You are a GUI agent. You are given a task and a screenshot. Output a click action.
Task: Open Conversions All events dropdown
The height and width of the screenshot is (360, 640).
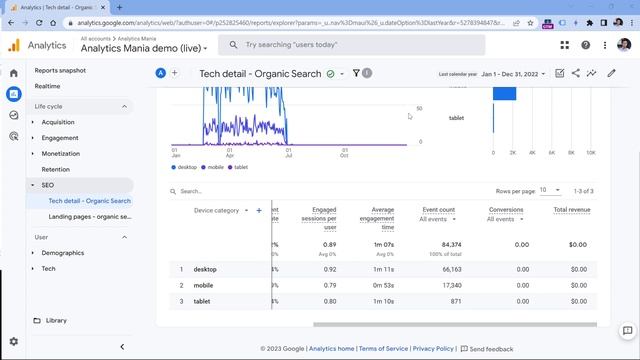pyautogui.click(x=505, y=219)
